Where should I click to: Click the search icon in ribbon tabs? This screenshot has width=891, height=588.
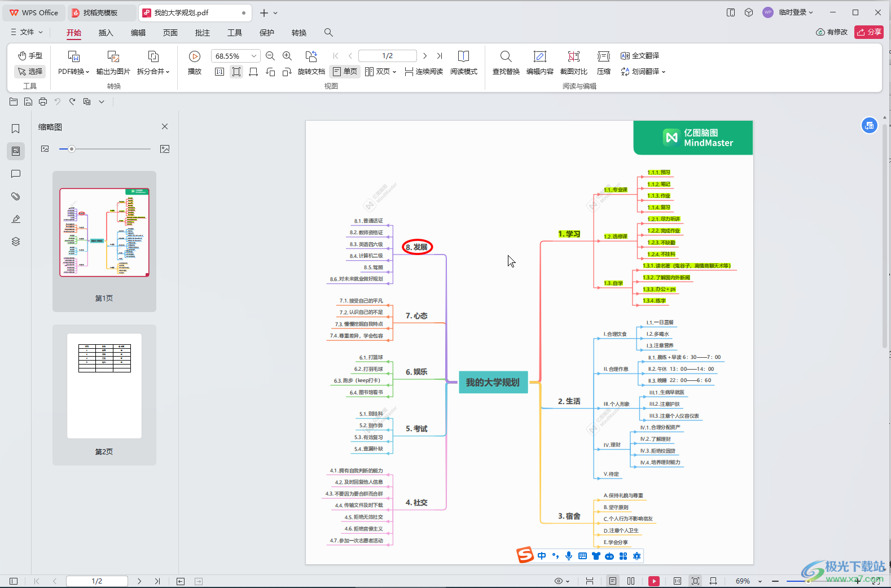click(328, 33)
